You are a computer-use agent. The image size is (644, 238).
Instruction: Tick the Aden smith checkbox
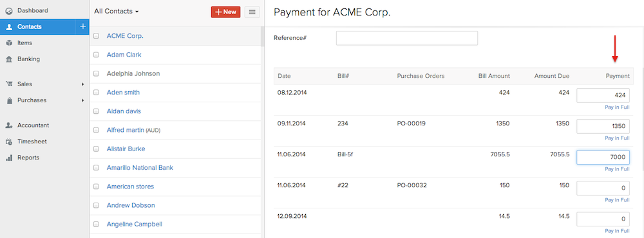click(96, 93)
